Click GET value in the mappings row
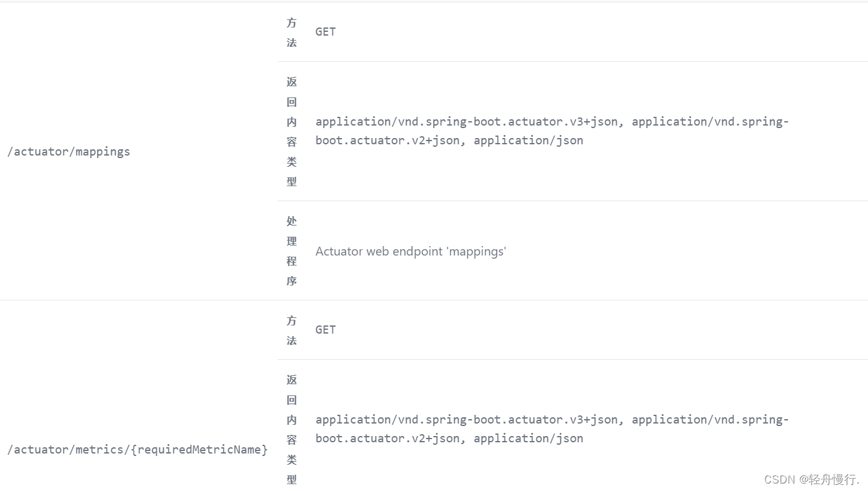Viewport: 868px width, 491px height. [x=326, y=32]
